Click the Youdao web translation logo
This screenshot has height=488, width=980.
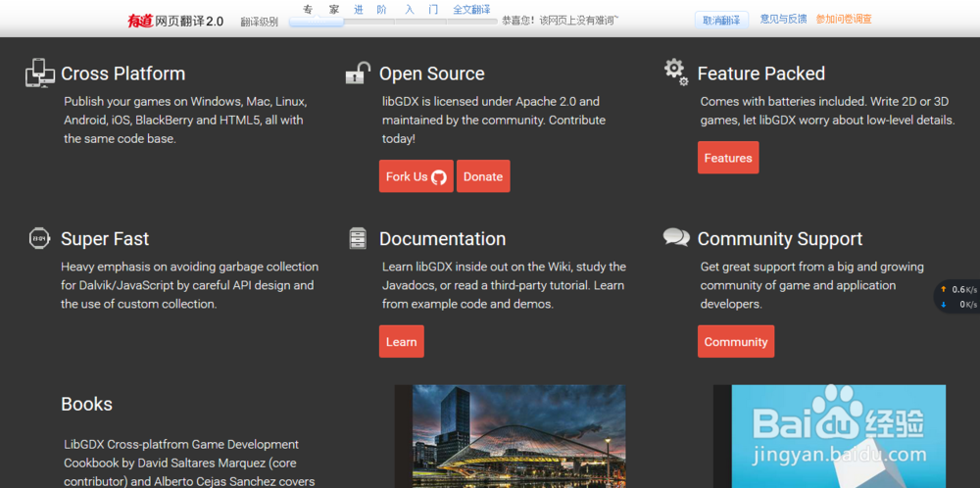tap(175, 21)
